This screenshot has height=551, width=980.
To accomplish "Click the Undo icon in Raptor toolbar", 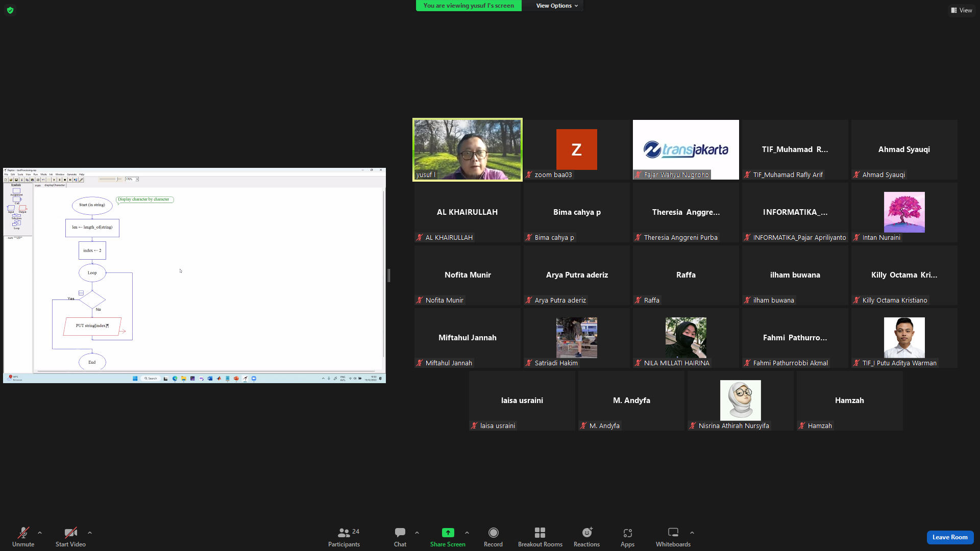I will pos(43,180).
